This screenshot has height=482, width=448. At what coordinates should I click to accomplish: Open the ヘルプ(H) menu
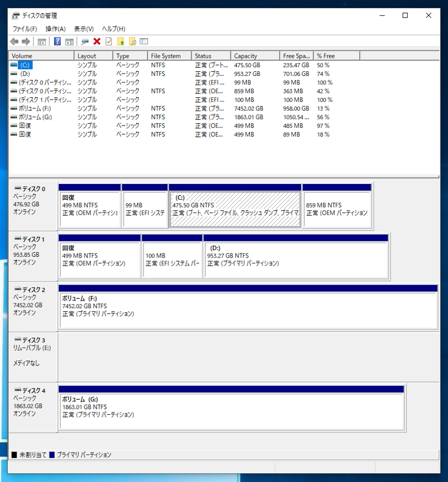coord(113,29)
